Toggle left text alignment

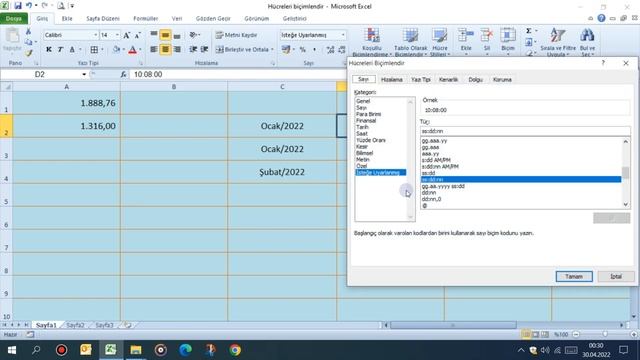pos(154,49)
